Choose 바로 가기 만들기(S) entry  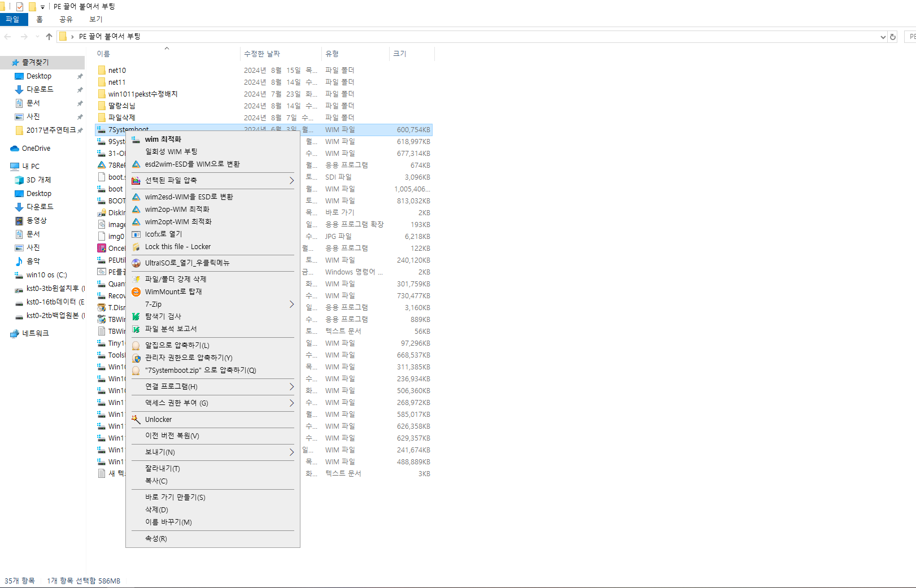click(175, 497)
